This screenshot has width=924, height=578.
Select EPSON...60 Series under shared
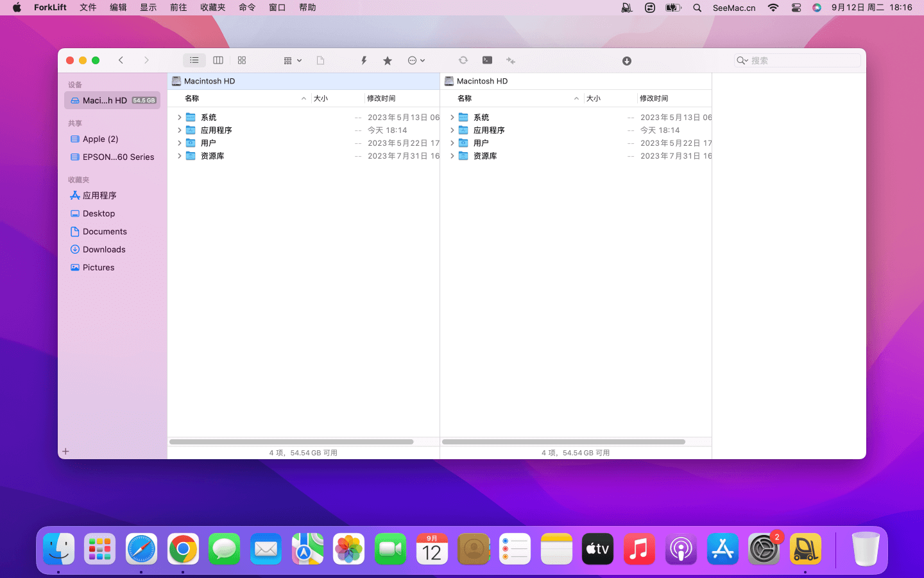tap(118, 157)
